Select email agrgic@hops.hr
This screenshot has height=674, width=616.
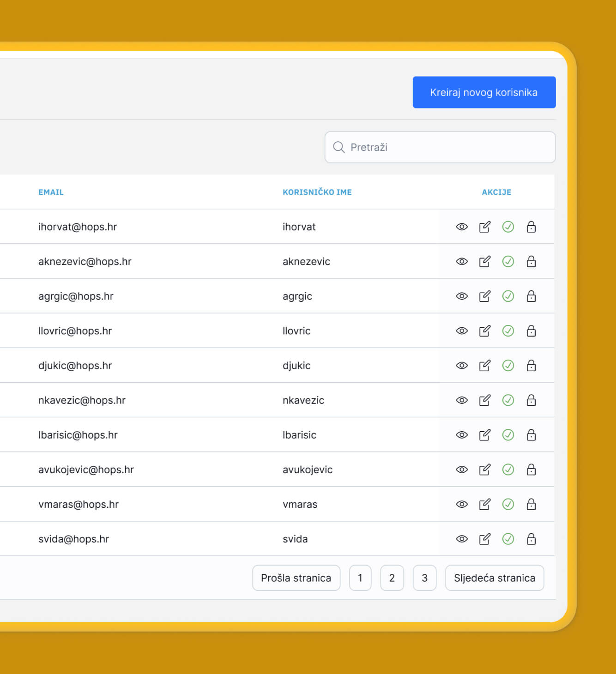tap(76, 296)
